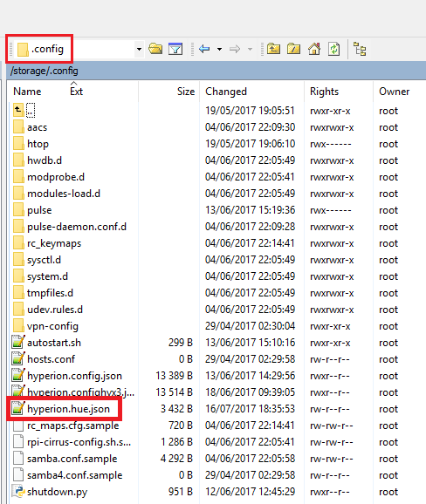The image size is (426, 504).
Task: Click the forward navigation arrow
Action: 235,49
